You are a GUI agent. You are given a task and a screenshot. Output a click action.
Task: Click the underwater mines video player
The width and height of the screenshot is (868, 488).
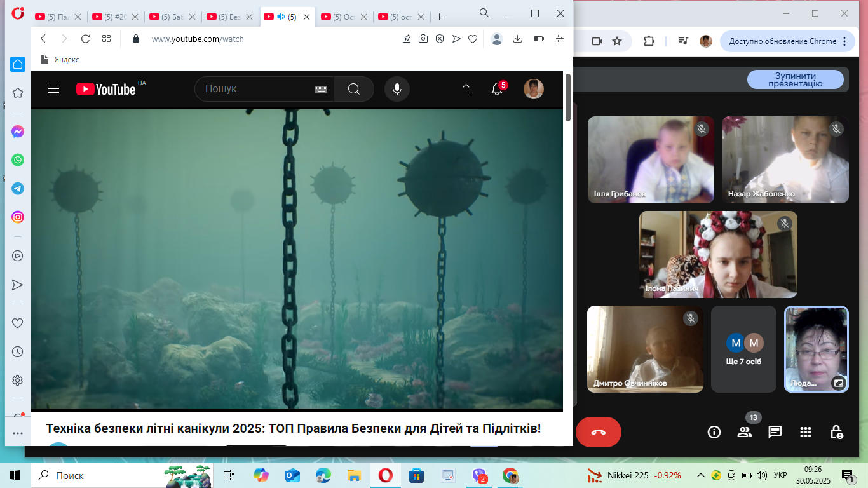297,259
